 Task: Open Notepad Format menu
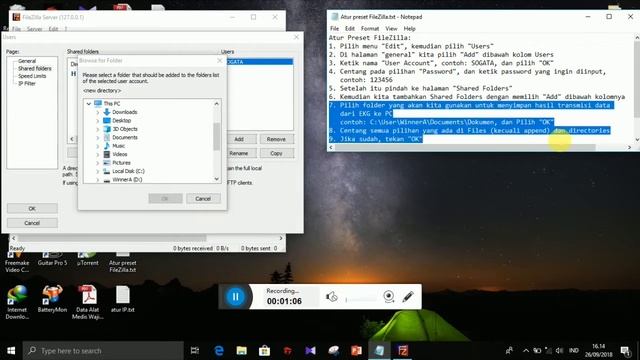coord(370,29)
